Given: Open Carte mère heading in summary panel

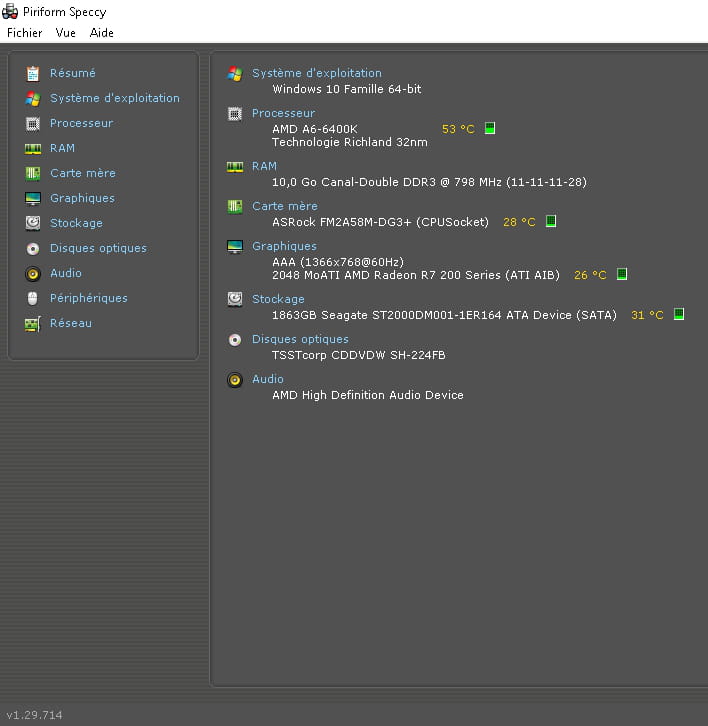Looking at the screenshot, I should click(x=285, y=206).
